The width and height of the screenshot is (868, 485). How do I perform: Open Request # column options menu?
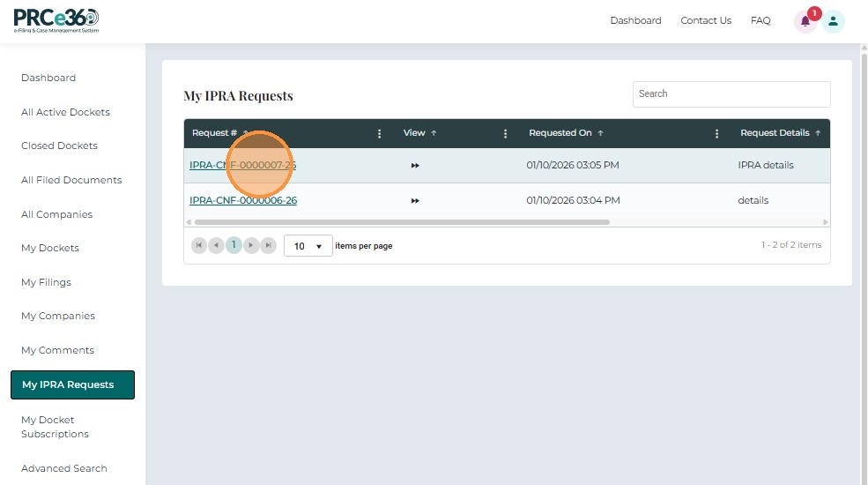pos(379,133)
